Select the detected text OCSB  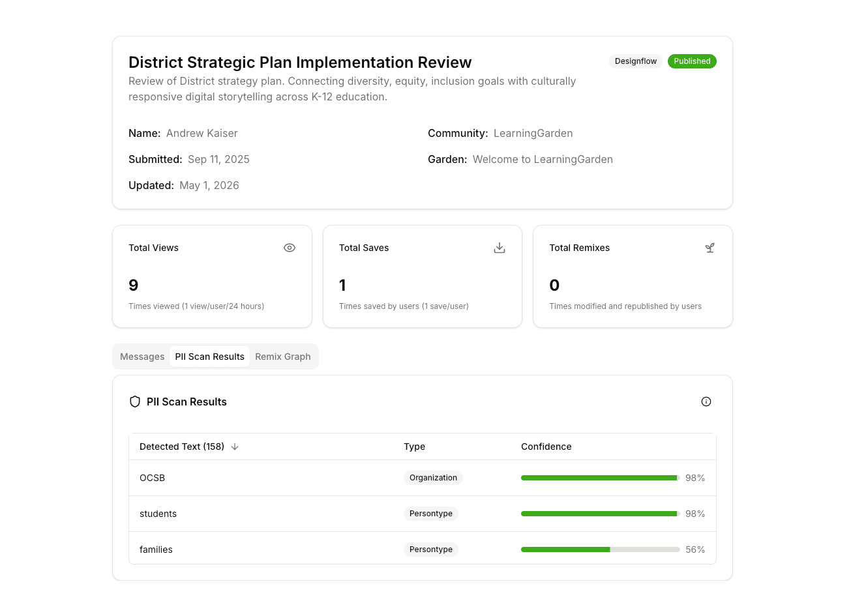[152, 478]
